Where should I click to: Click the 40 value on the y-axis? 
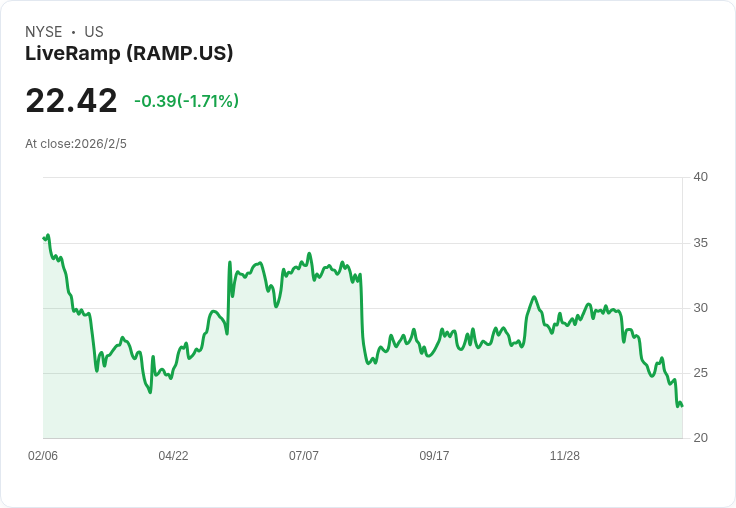point(700,177)
